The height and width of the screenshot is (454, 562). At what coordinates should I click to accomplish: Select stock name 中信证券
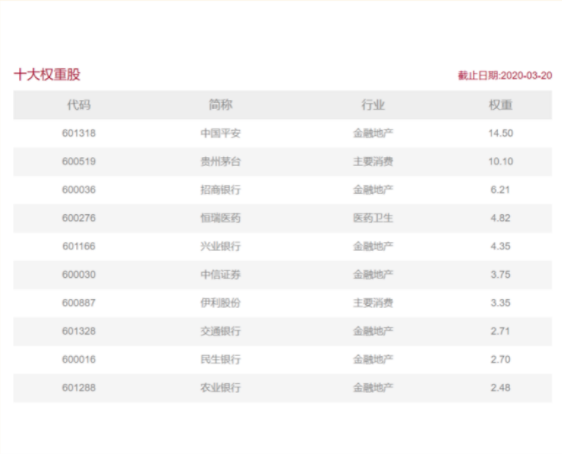tap(220, 275)
